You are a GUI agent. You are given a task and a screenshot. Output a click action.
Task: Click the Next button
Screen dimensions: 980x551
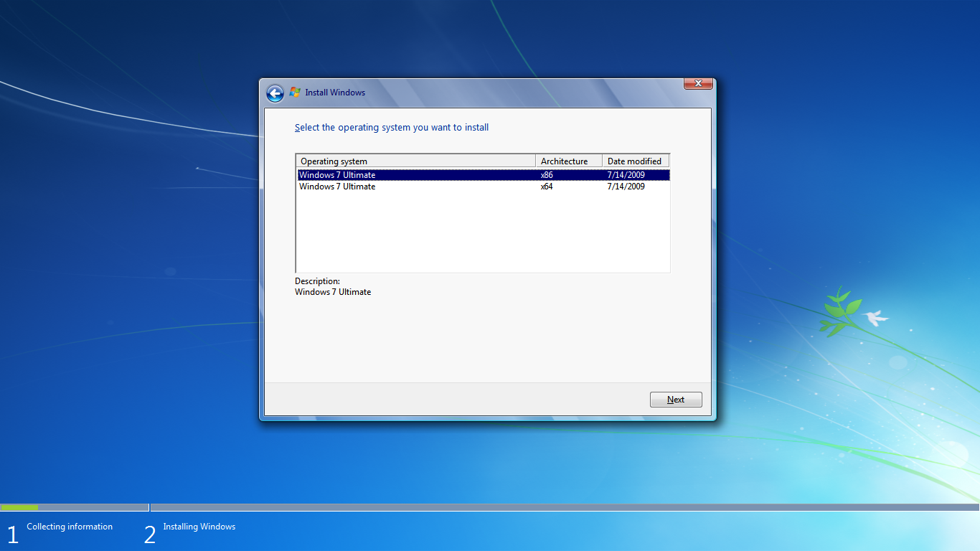(x=675, y=400)
